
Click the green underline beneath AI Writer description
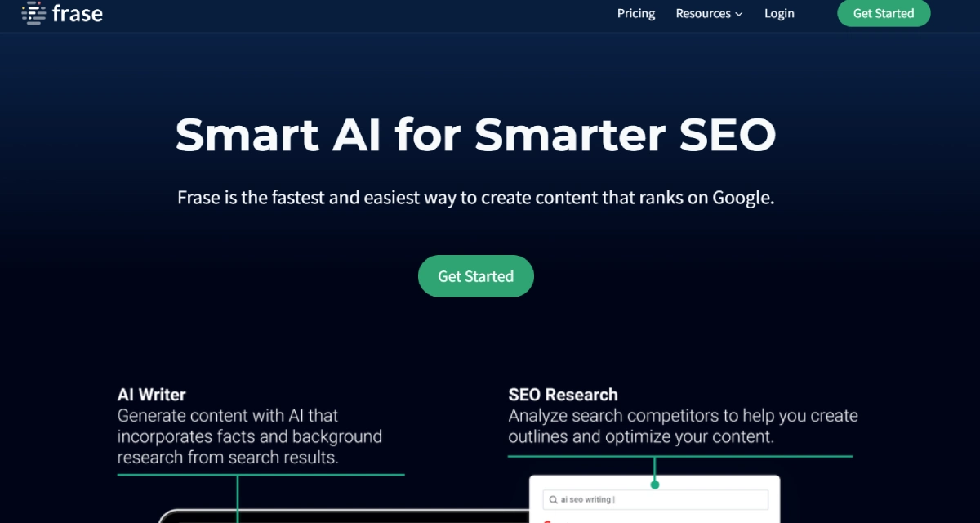point(261,474)
